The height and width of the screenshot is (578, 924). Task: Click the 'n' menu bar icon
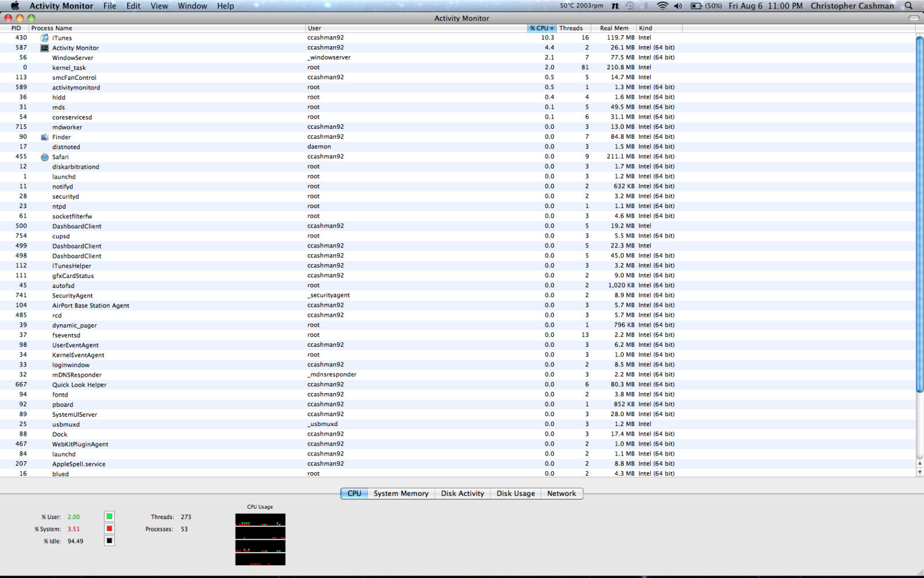(x=615, y=6)
